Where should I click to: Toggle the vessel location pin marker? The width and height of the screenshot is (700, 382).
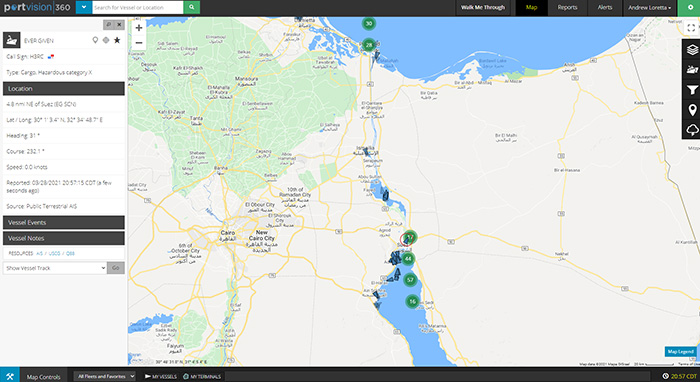pos(95,40)
